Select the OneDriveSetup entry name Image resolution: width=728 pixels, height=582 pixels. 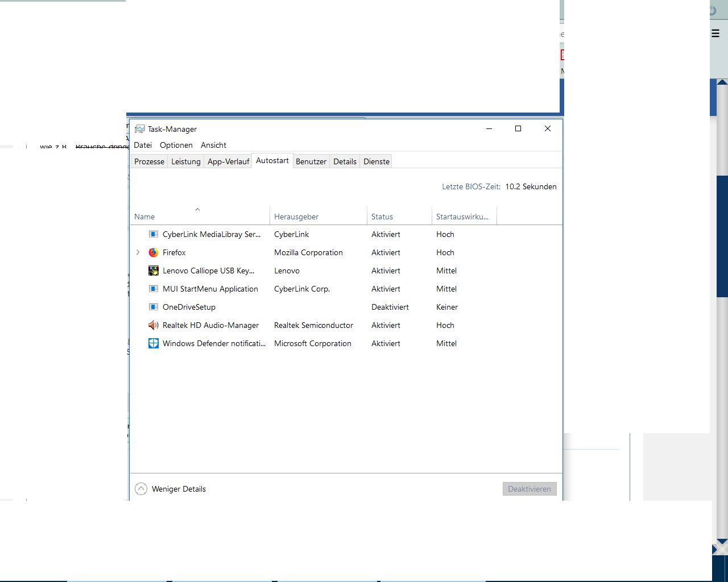pos(189,307)
